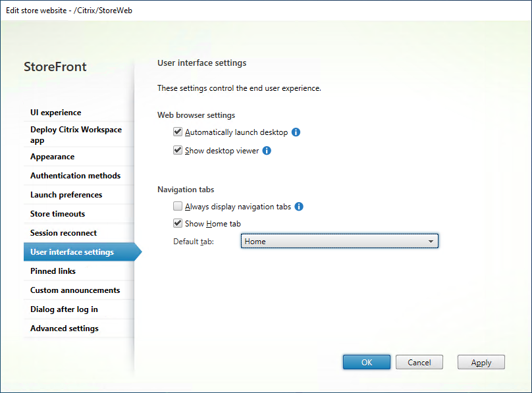Apply the current settings

(x=481, y=361)
